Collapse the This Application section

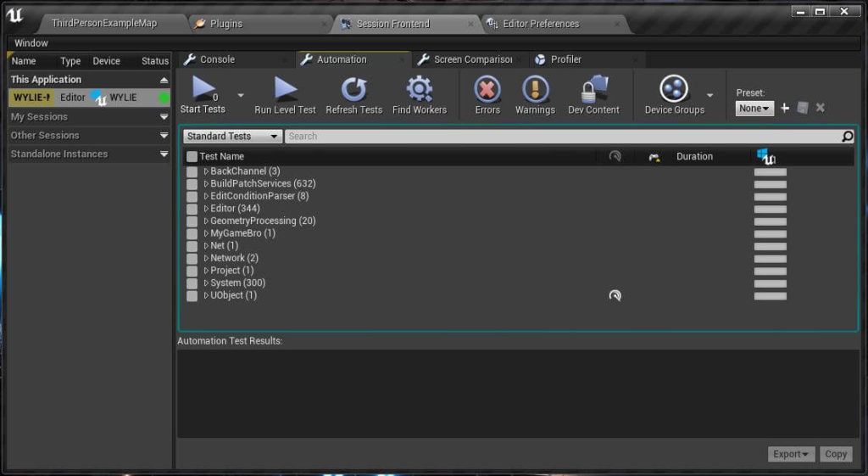(164, 80)
